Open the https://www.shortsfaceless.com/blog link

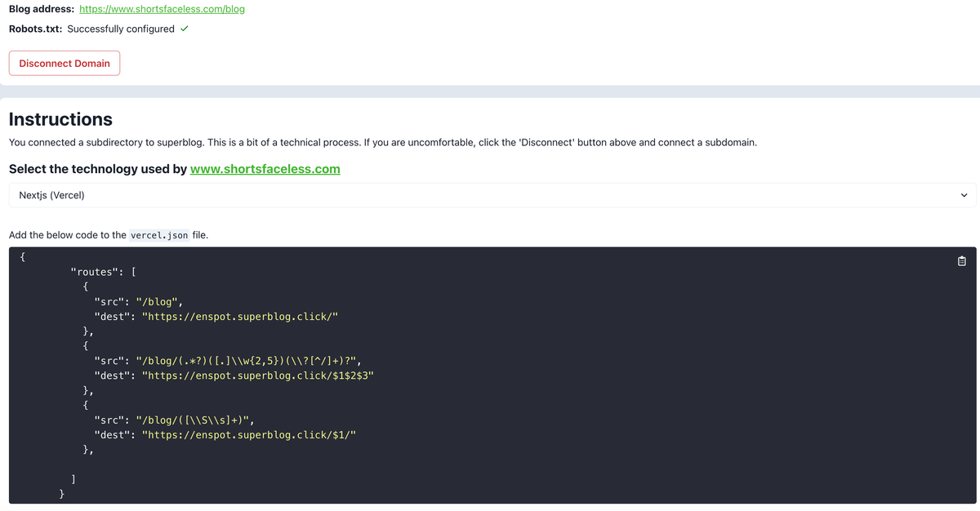(x=162, y=9)
